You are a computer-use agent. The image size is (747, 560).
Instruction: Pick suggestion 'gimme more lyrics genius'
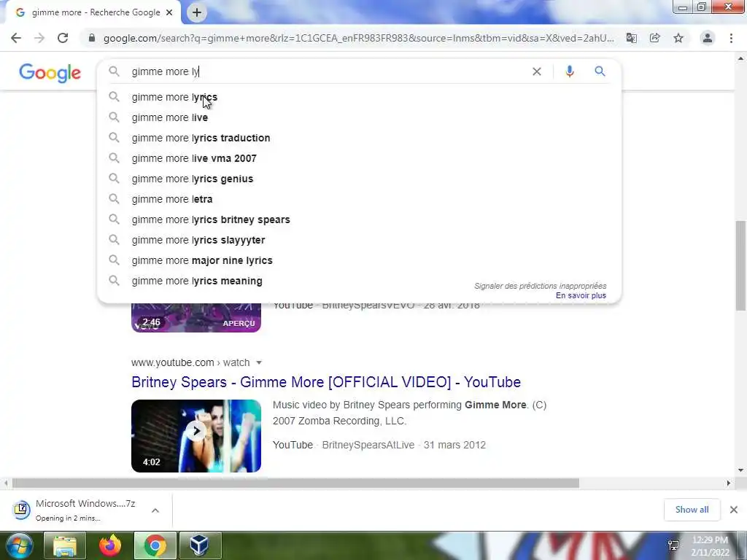click(x=359, y=179)
